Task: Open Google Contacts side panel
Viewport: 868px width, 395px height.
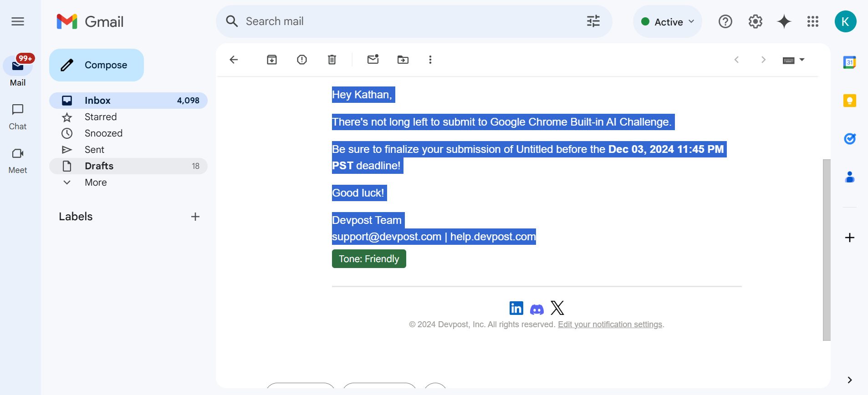Action: (850, 177)
